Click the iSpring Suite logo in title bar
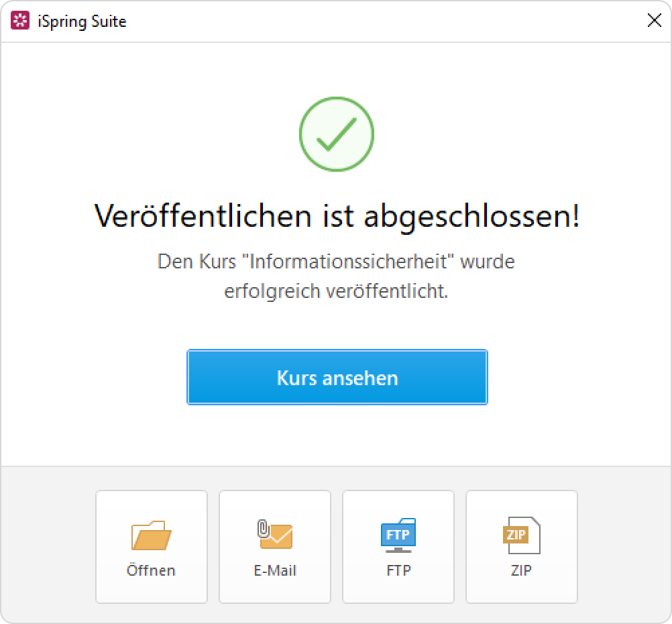Viewport: 672px width, 624px height. coord(20,21)
